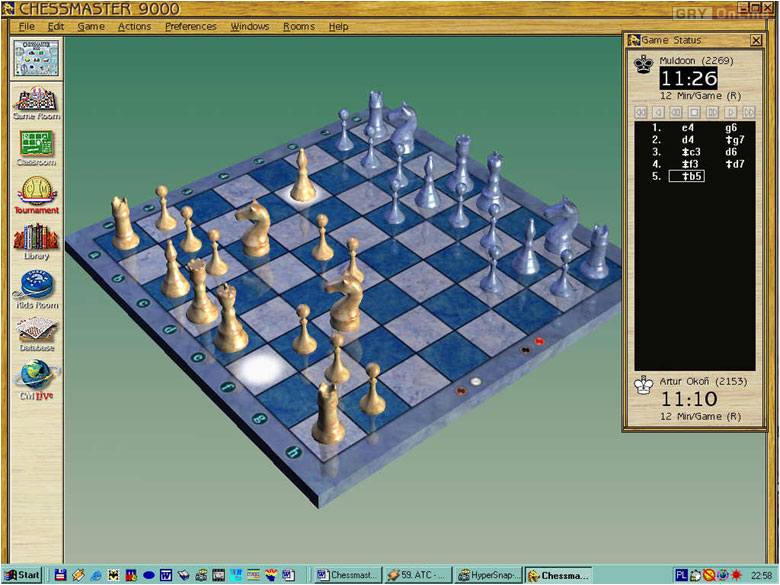
Task: Select move 2 white d4 in move list
Action: [687, 140]
